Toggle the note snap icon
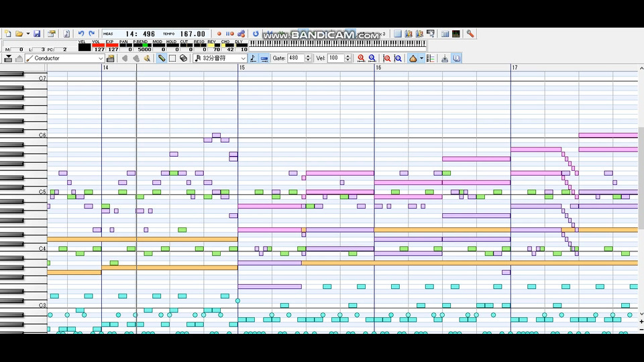Screen dimensions: 644x362 pos(253,58)
